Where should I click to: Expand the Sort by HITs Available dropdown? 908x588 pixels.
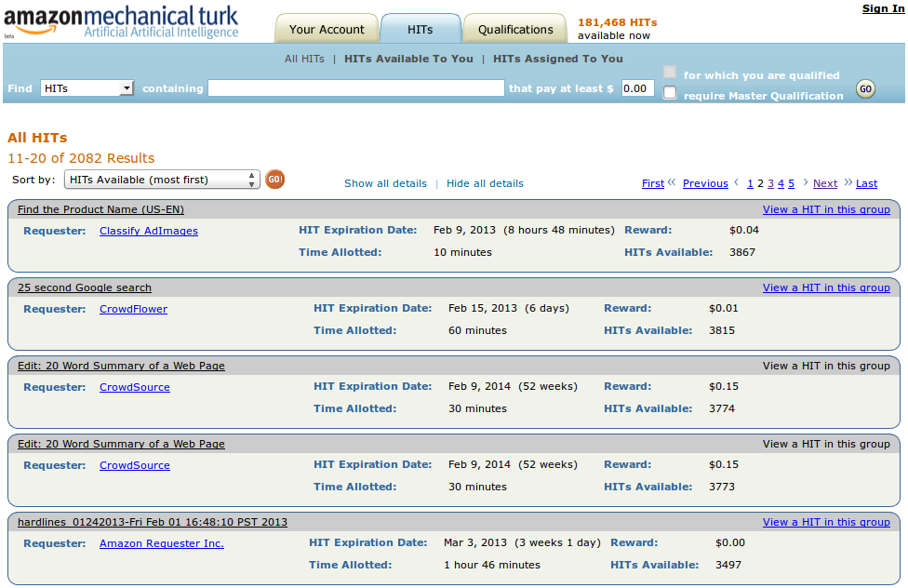(162, 180)
